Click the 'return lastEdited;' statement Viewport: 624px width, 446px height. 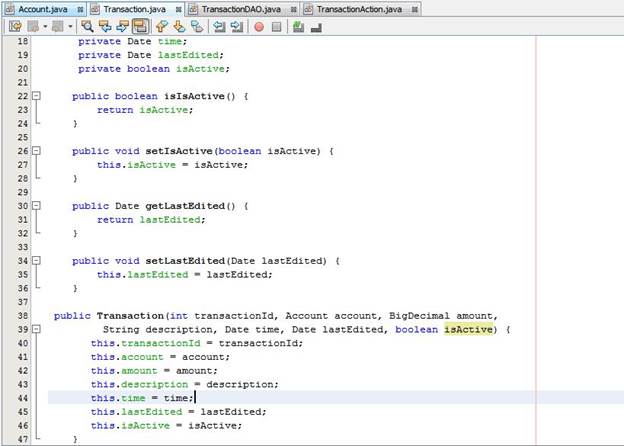[151, 220]
